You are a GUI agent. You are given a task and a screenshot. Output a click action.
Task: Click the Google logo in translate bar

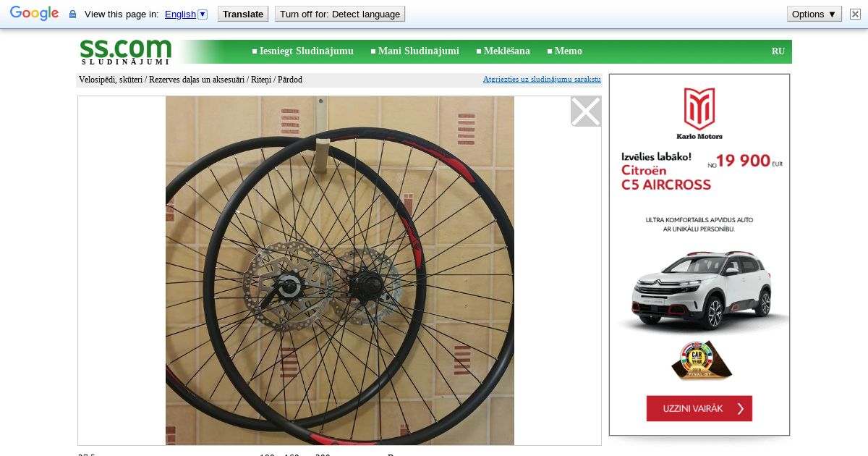click(34, 14)
